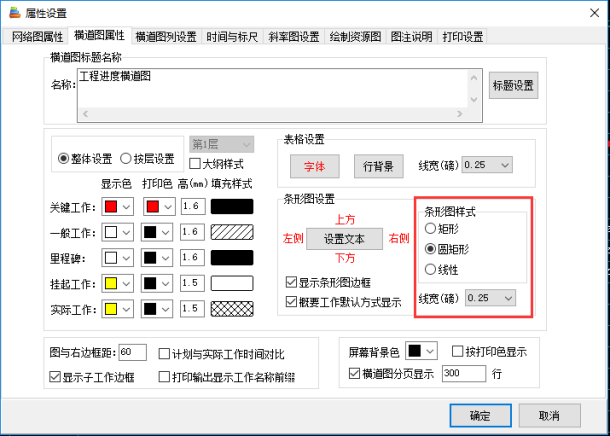Click the 设置文本 button
610x436 pixels.
tap(343, 239)
